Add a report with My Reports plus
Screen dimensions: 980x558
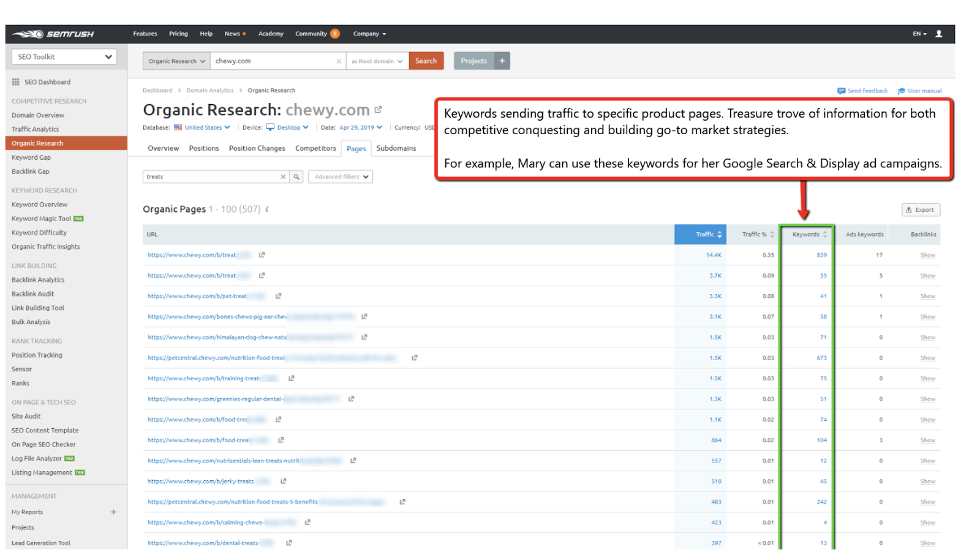click(x=113, y=512)
